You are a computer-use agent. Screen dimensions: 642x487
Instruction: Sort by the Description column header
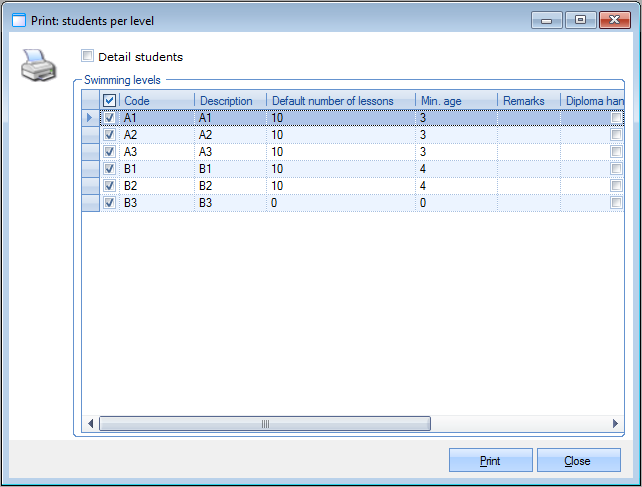pos(230,100)
